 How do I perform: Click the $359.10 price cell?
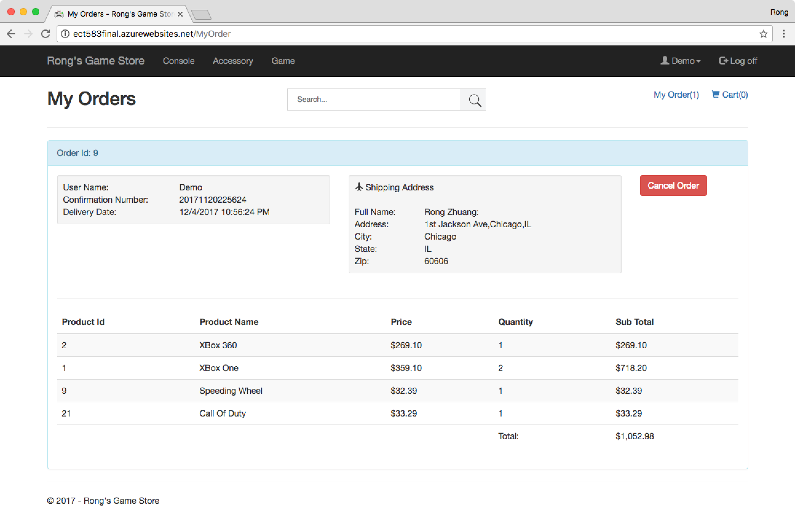[406, 368]
